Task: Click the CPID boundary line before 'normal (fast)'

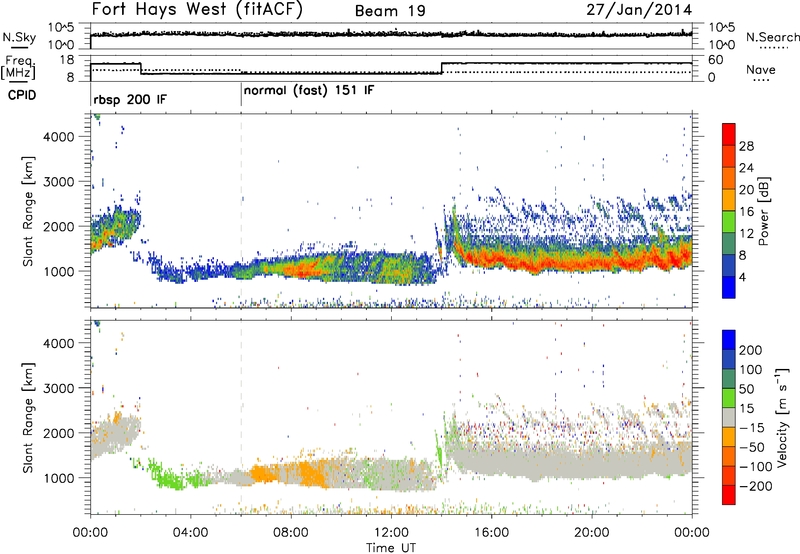Action: click(x=241, y=94)
